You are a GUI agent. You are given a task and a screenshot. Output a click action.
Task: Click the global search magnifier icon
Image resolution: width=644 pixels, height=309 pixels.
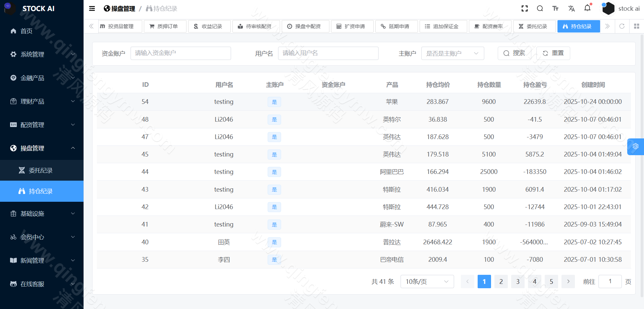[540, 8]
